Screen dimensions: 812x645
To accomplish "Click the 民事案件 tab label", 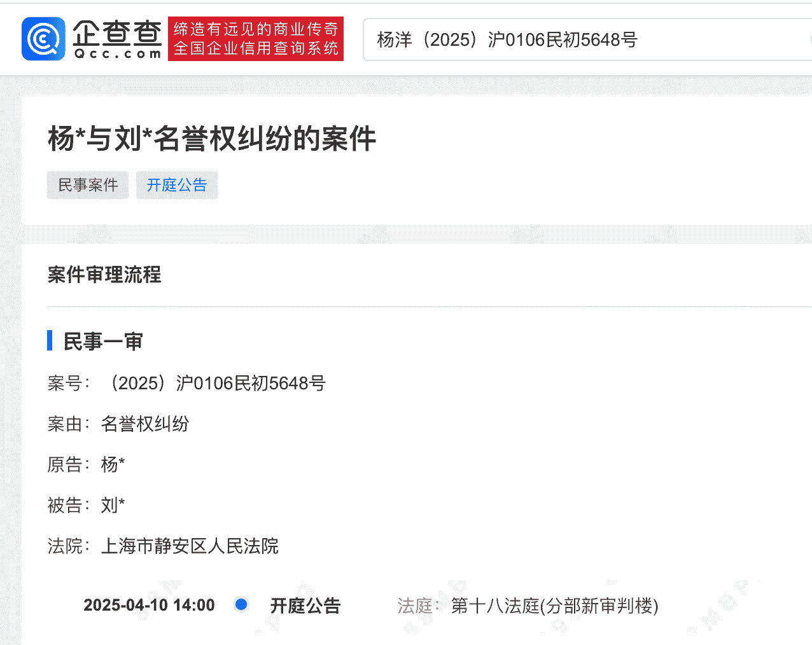I will [88, 185].
